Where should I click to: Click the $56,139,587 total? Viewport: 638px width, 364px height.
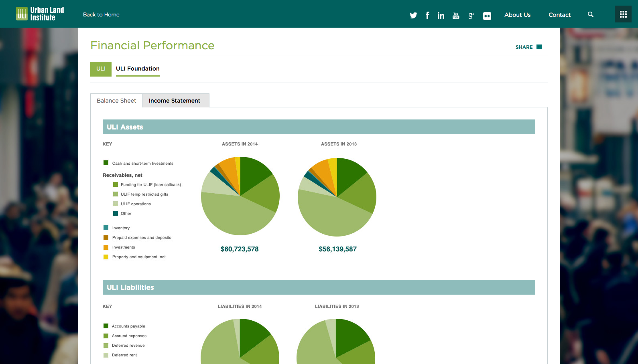point(337,249)
